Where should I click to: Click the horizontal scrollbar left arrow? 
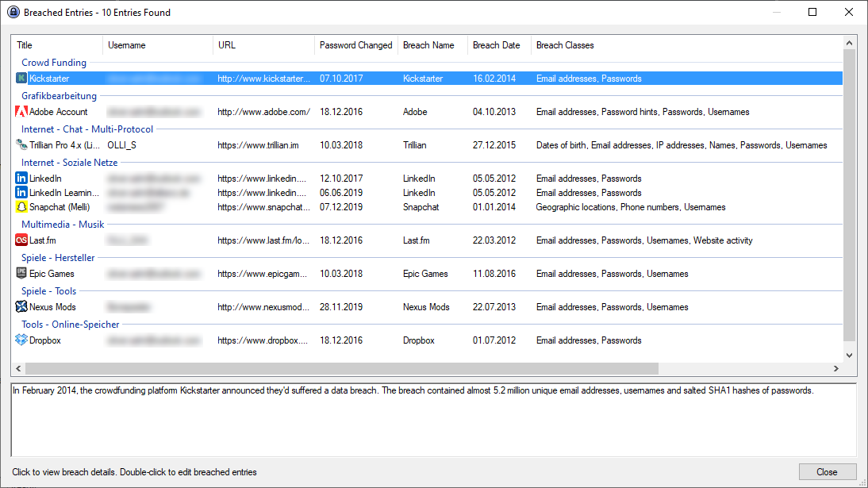(18, 368)
